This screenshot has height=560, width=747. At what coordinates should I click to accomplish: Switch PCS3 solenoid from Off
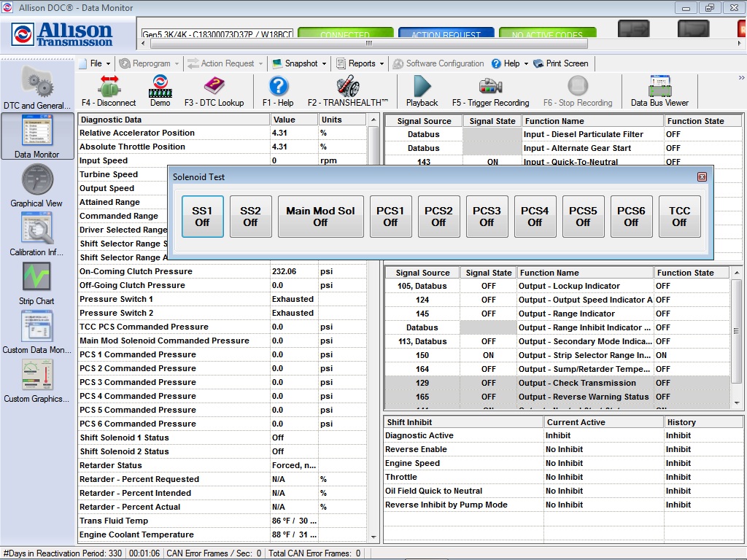tap(487, 216)
